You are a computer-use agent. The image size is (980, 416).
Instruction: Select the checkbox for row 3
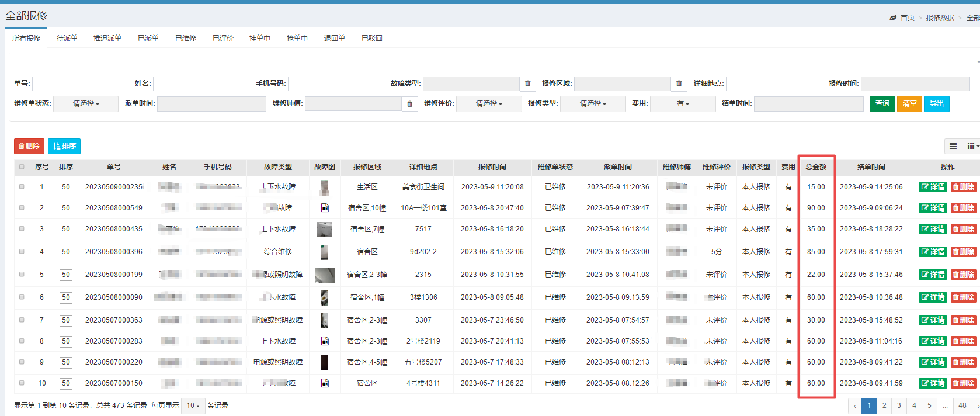coord(22,228)
